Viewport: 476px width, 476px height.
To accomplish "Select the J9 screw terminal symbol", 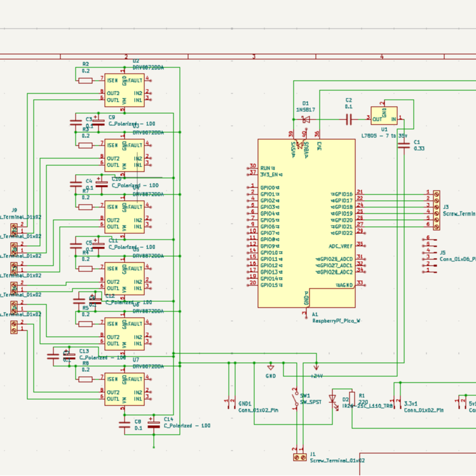I will tap(14, 229).
